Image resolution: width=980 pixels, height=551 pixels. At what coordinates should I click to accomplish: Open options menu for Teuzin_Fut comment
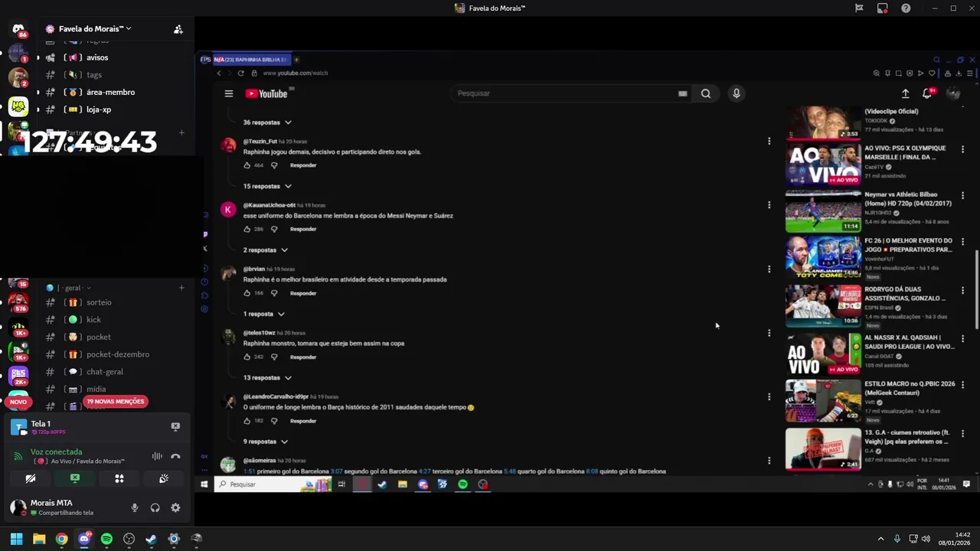point(769,141)
